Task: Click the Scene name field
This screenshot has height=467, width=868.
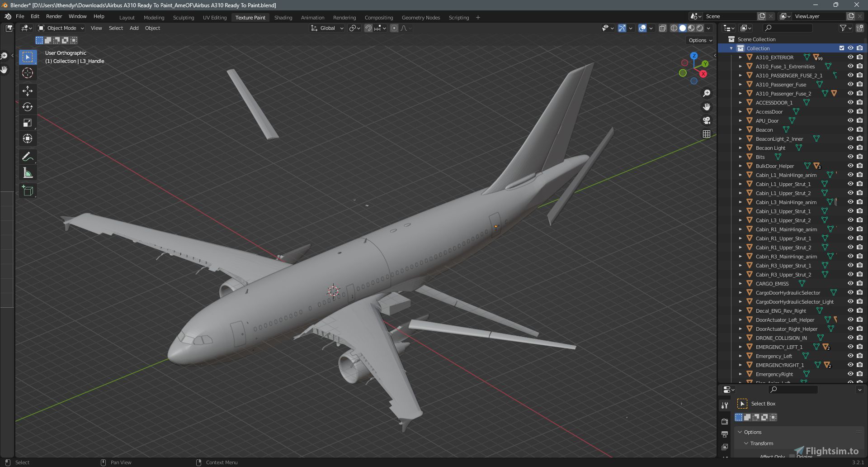Action: (x=730, y=16)
